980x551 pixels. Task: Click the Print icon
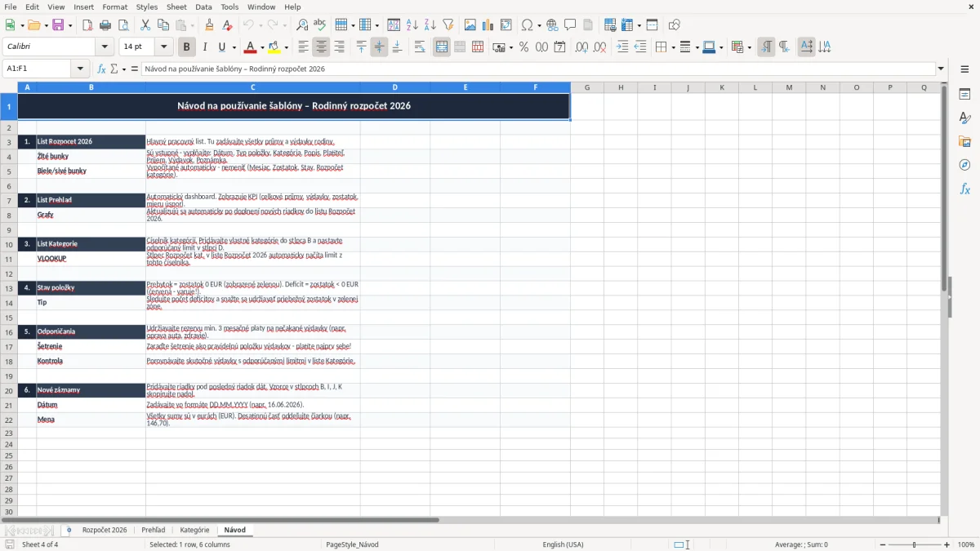(105, 25)
